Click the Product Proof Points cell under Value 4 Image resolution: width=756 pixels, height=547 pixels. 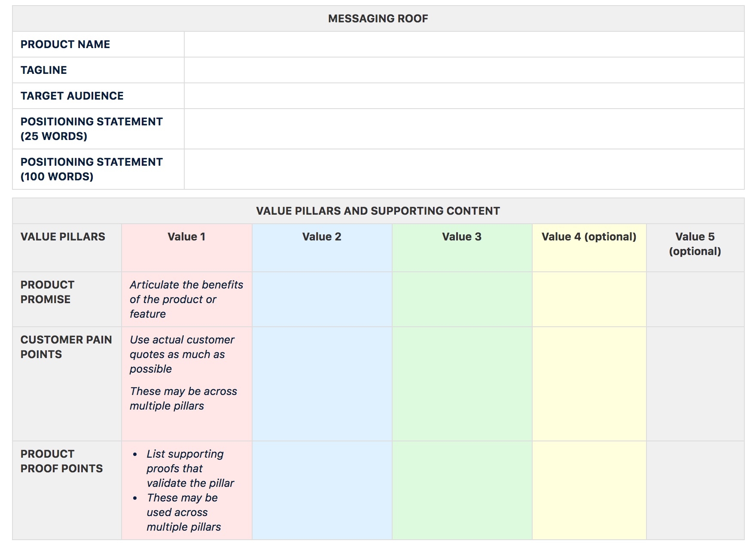pyautogui.click(x=589, y=490)
